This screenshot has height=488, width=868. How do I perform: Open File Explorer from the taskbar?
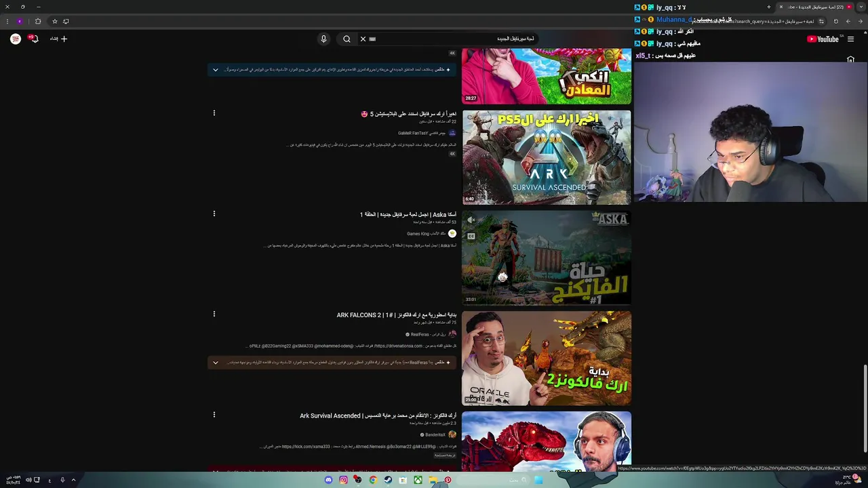pyautogui.click(x=433, y=480)
